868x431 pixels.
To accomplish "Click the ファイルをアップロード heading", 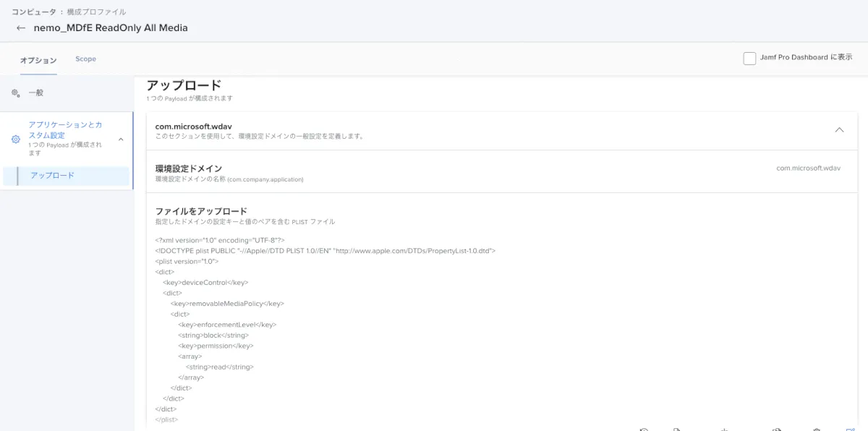I will pyautogui.click(x=201, y=211).
